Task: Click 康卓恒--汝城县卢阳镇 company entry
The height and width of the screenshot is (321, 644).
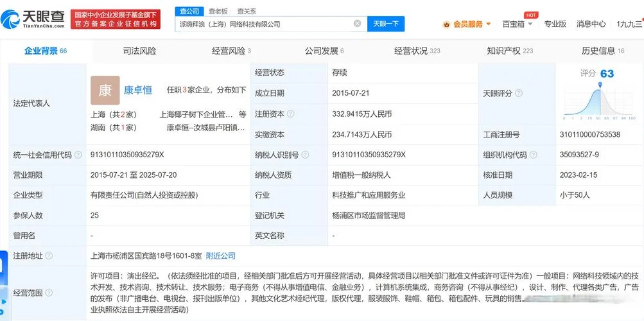Action: (x=205, y=128)
